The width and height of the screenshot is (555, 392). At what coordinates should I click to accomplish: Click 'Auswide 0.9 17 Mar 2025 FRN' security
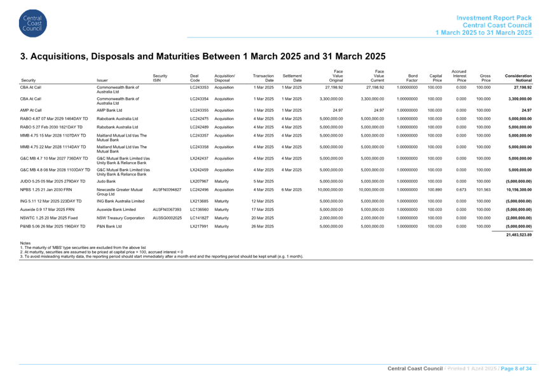[48, 210]
